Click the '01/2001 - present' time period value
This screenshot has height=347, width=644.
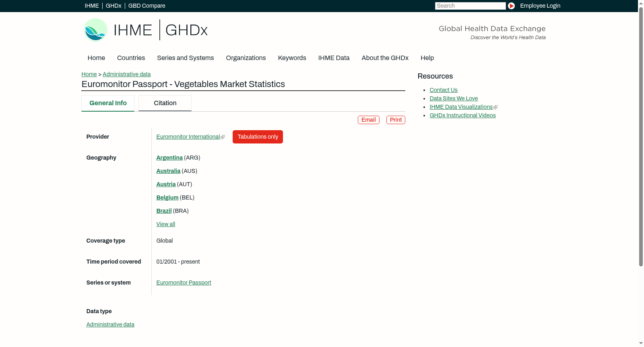click(178, 262)
